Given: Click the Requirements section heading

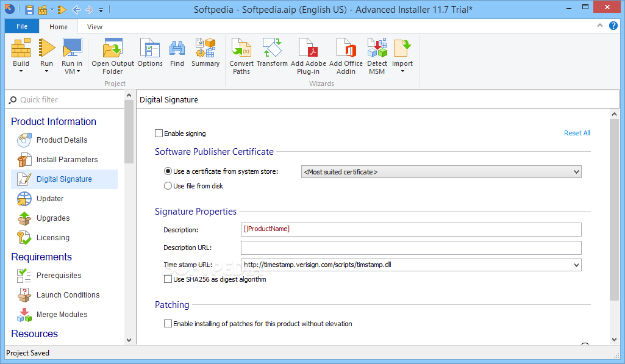Looking at the screenshot, I should click(41, 257).
